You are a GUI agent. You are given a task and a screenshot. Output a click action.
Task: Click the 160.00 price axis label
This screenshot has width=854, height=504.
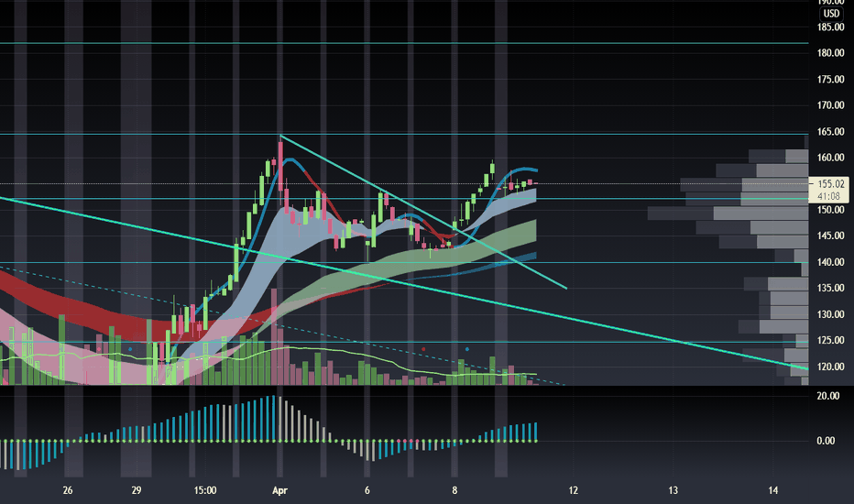click(x=830, y=158)
